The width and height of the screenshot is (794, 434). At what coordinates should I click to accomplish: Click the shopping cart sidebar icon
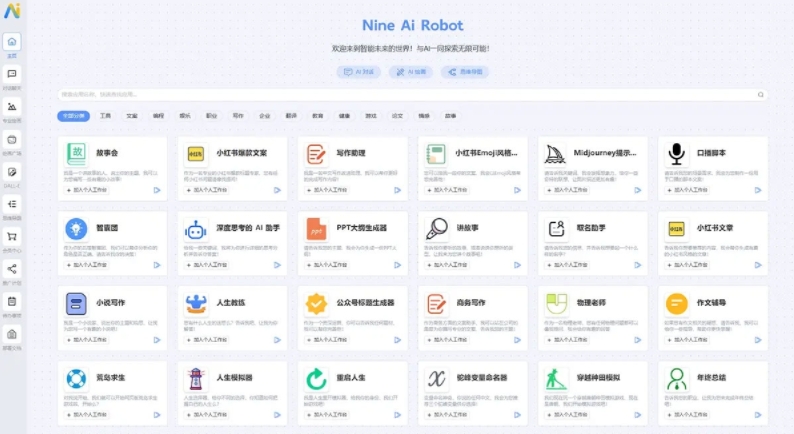point(12,237)
